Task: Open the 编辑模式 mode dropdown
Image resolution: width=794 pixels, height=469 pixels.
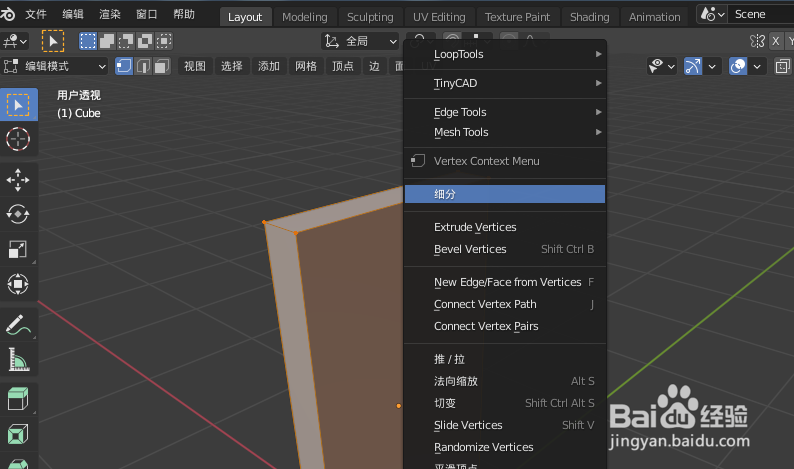Action: click(55, 66)
